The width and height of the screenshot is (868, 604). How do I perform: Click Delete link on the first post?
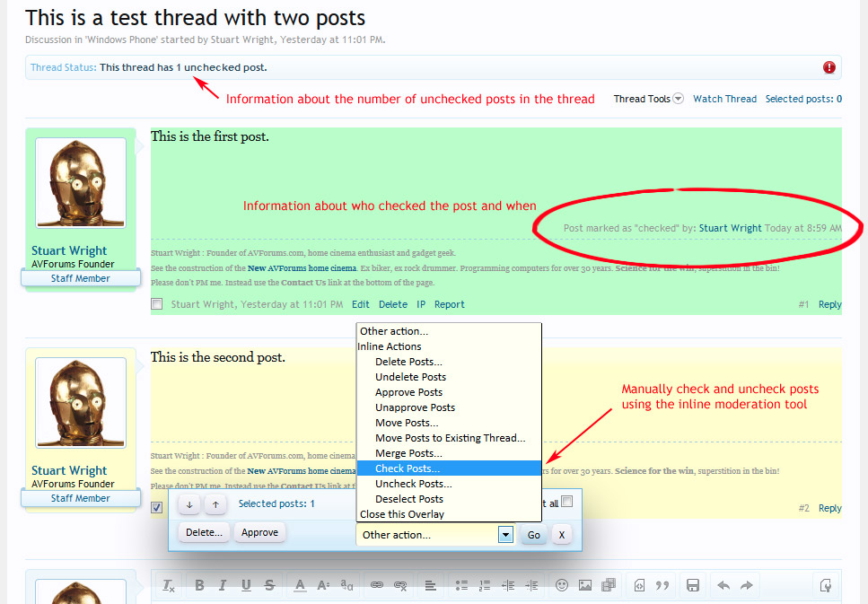coord(393,304)
